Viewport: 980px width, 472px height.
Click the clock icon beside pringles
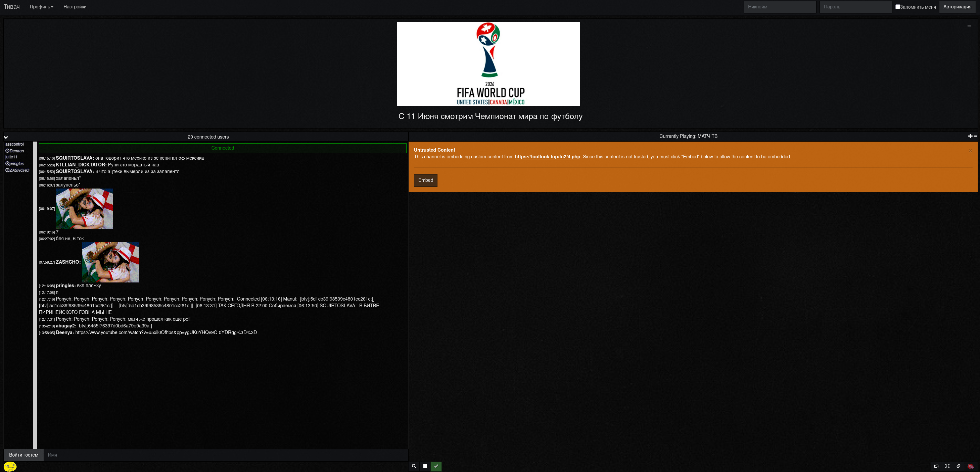click(x=7, y=163)
